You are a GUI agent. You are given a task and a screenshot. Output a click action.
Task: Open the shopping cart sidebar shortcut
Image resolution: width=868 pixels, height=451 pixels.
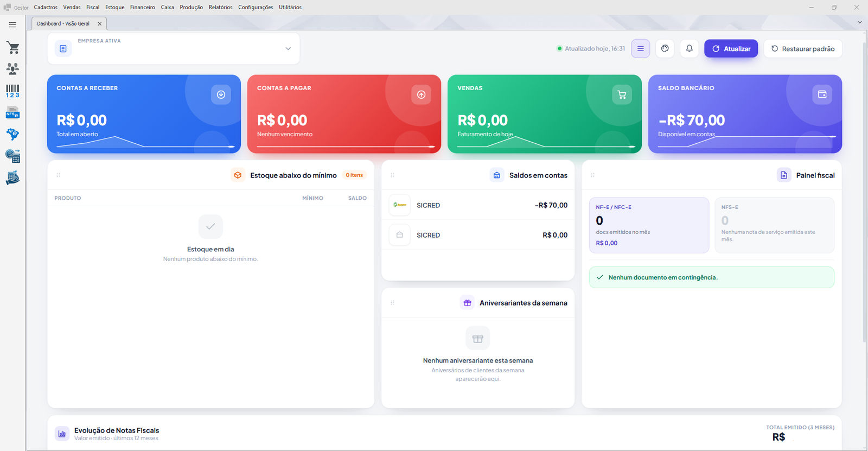click(13, 48)
